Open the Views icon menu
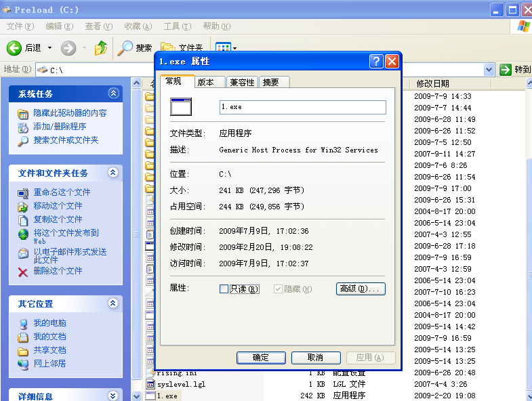 tap(223, 47)
